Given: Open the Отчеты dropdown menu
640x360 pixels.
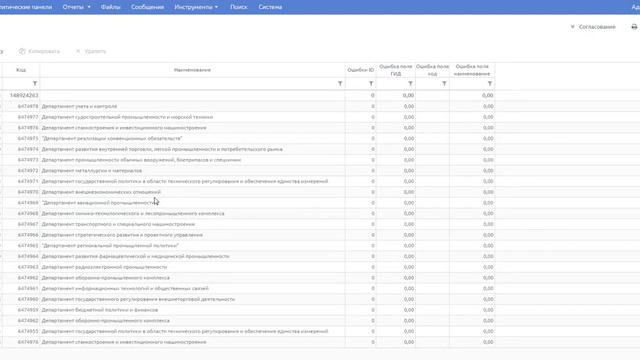Looking at the screenshot, I should coord(76,7).
